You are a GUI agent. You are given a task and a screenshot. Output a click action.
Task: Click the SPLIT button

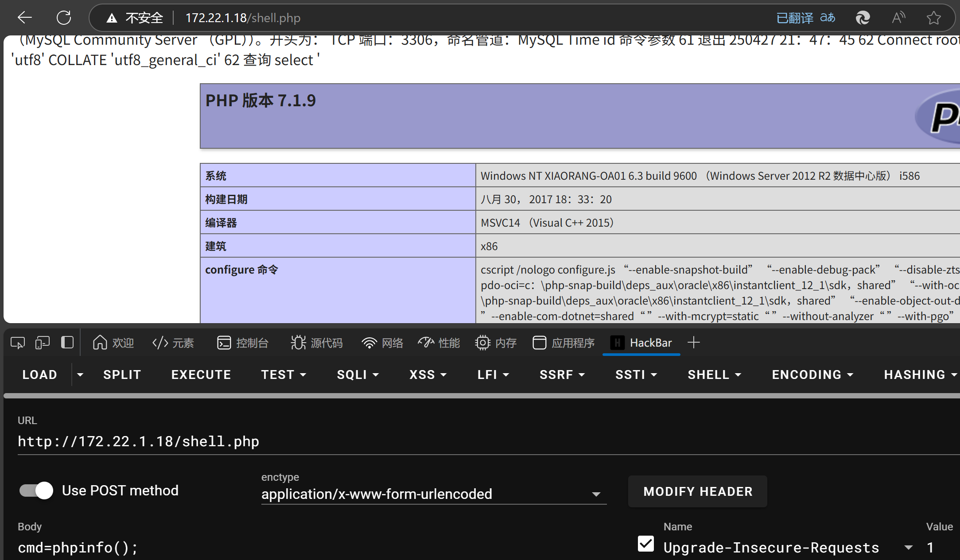pos(122,375)
